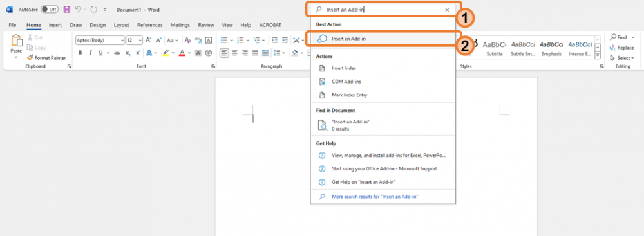The image size is (644, 236).
Task: Apply red font color
Action: pyautogui.click(x=182, y=53)
